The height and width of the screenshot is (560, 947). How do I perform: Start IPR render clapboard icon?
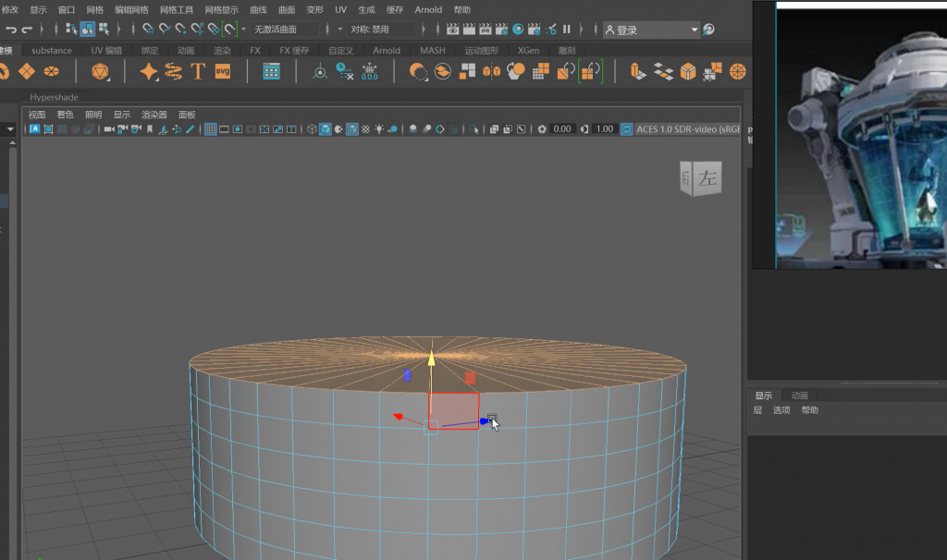(485, 29)
